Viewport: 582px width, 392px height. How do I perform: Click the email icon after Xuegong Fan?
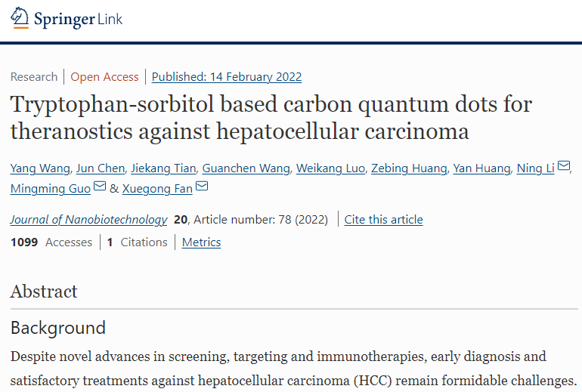(x=202, y=187)
